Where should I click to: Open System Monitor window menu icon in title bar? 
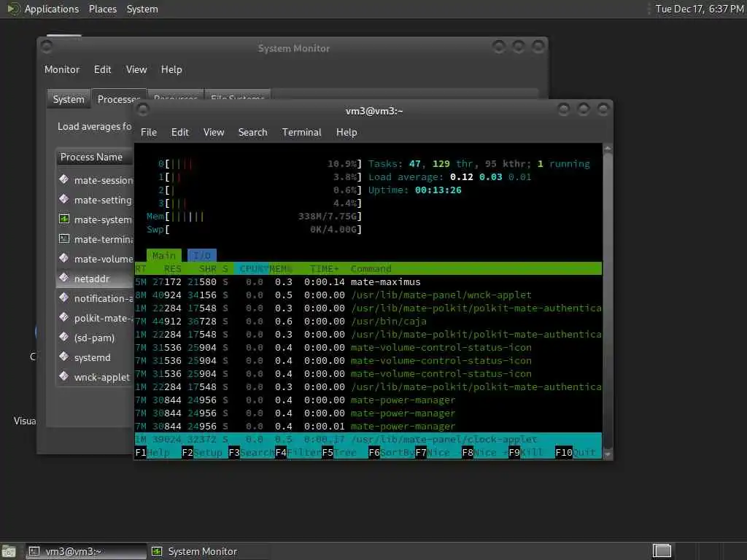47,47
